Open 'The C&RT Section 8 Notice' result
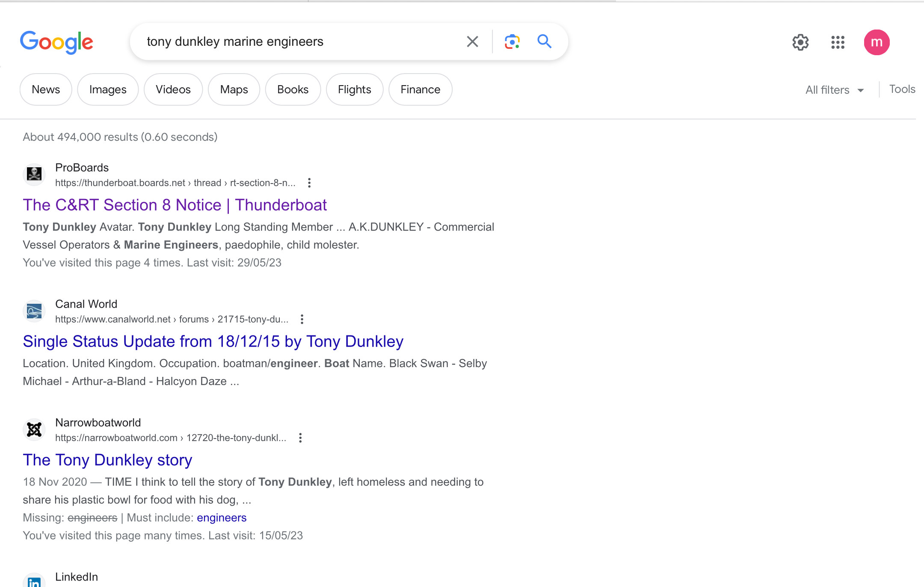 click(175, 205)
